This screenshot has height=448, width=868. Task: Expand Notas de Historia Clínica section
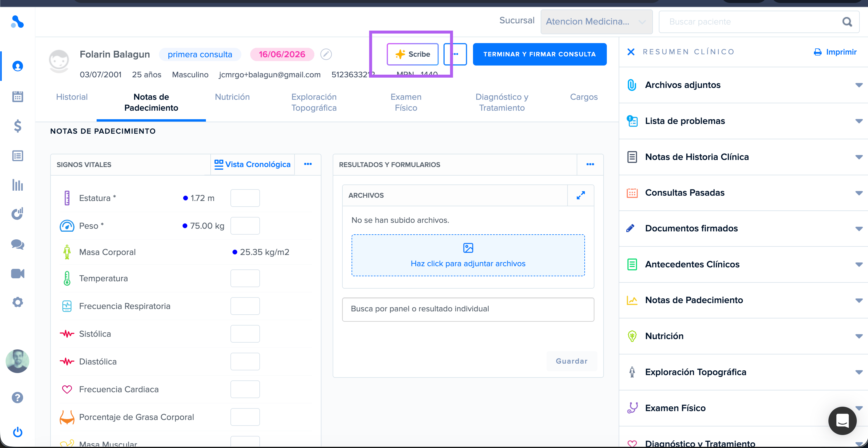859,157
